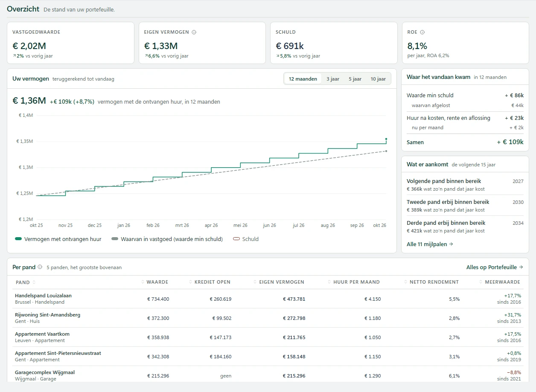Show the info tooltip beside Per pand
Viewport: 536px width, 392px height.
point(40,267)
